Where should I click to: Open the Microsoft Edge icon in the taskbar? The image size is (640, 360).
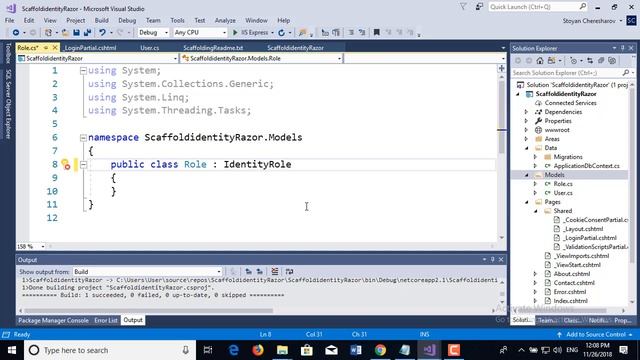tap(233, 350)
